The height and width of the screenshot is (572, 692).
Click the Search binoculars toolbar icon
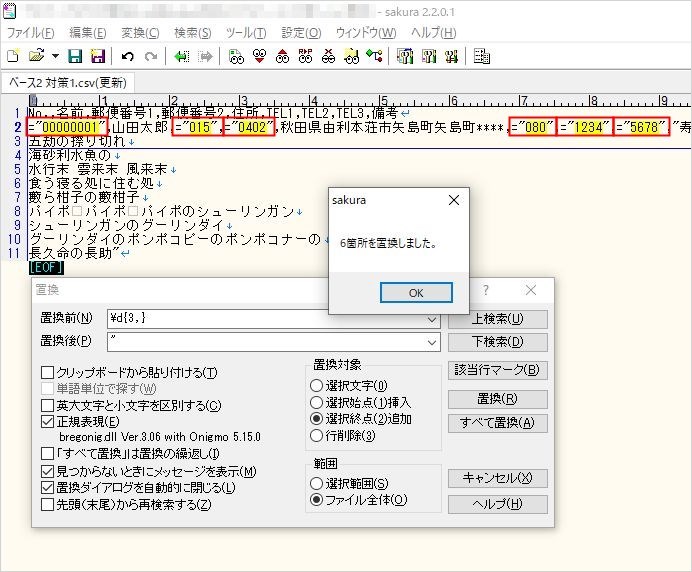coord(237,56)
